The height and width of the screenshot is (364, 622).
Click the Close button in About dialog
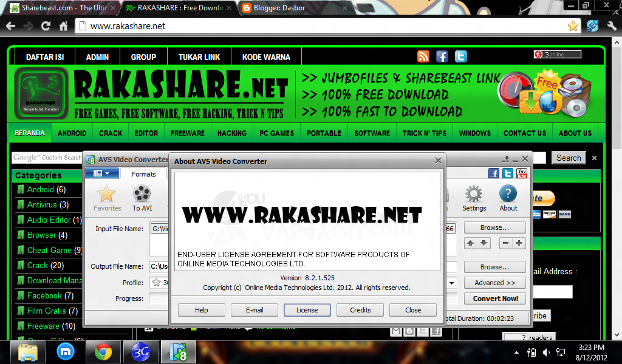coord(413,310)
